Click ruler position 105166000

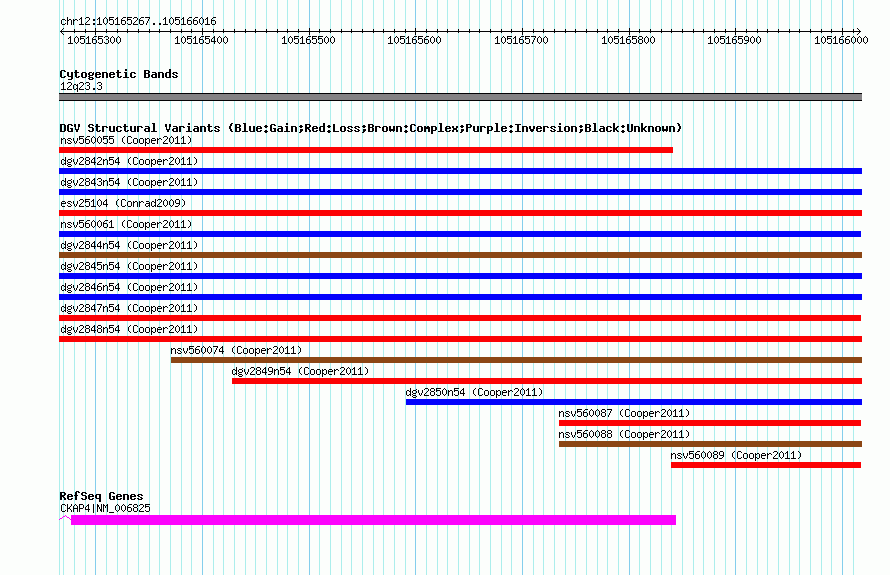841,40
